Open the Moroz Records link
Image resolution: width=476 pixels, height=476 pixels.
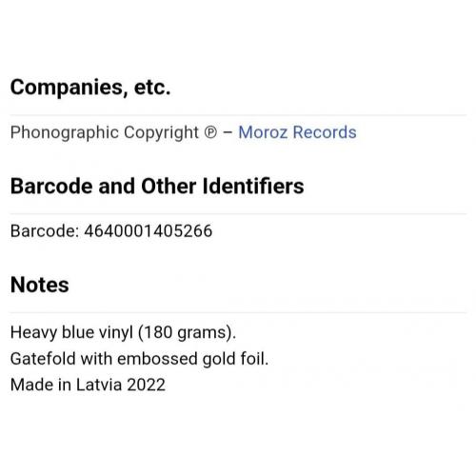click(297, 132)
